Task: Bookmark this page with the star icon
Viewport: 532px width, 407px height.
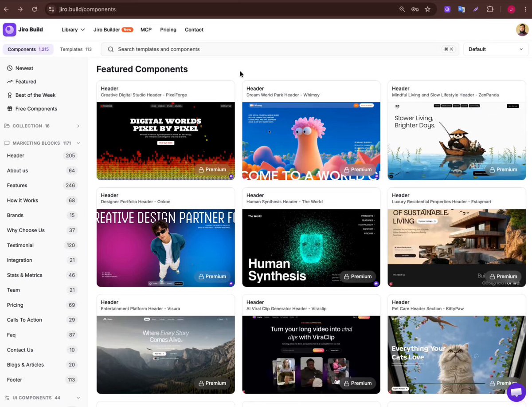Action: pos(427,9)
